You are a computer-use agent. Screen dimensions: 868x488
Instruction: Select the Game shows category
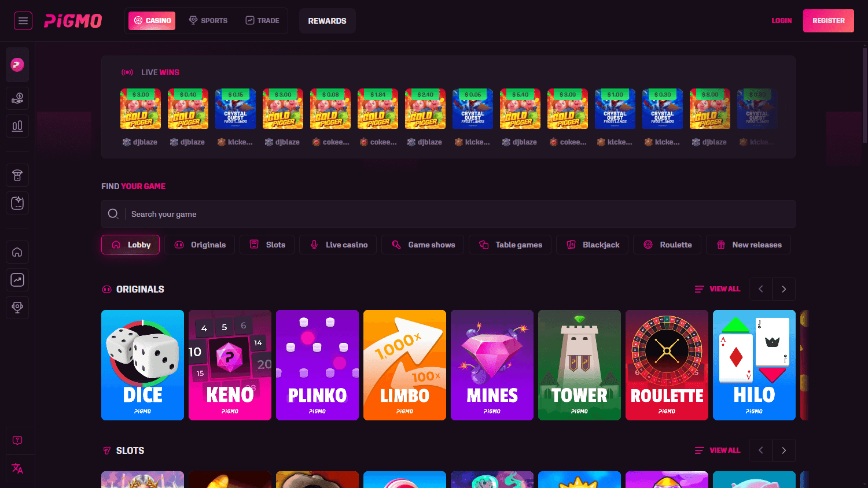(x=423, y=245)
